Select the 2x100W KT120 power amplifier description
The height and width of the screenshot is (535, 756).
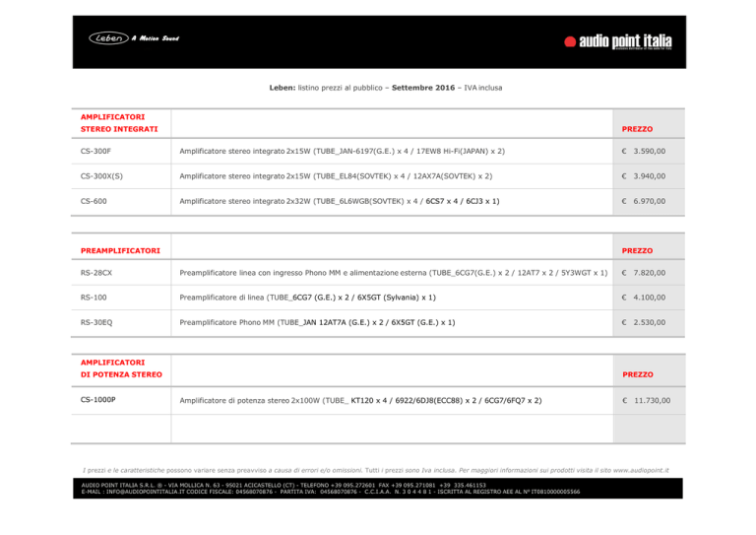(x=360, y=400)
